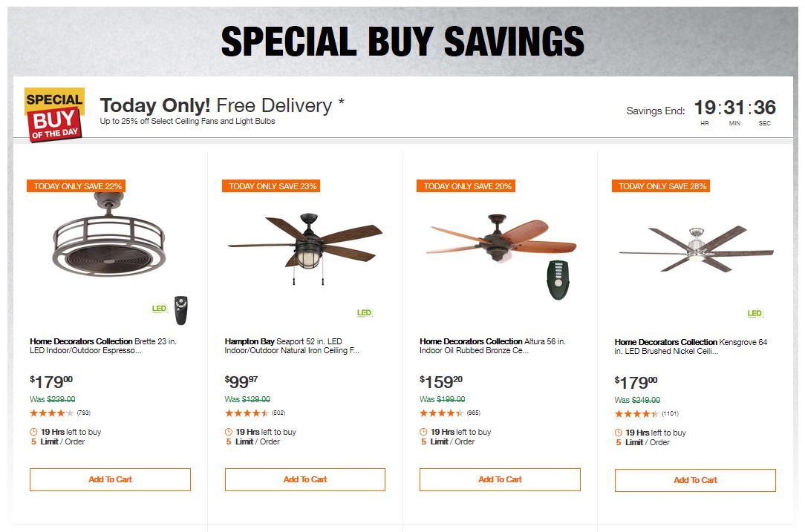This screenshot has width=805, height=532.
Task: Add Brette 23 in. fan to cart
Action: [x=110, y=479]
